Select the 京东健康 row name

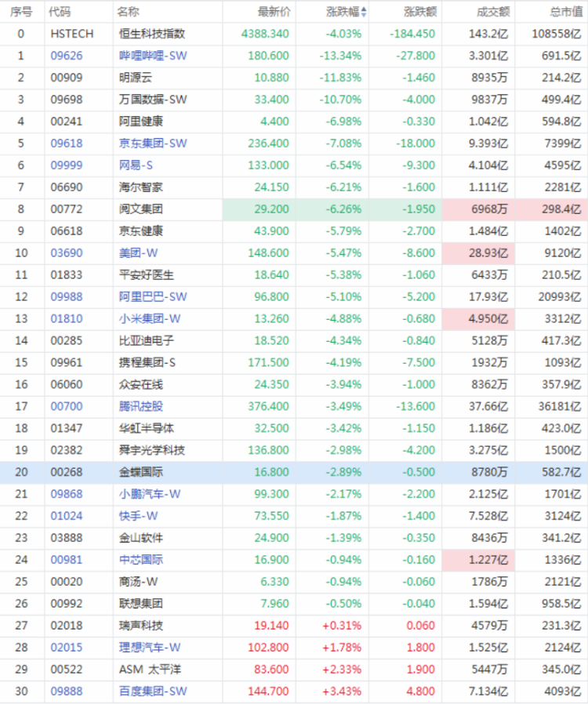(141, 231)
